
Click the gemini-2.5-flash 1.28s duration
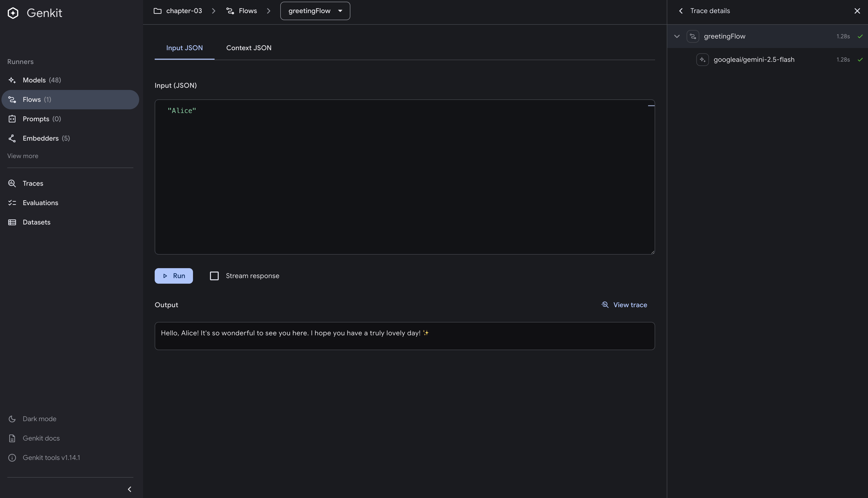click(843, 59)
